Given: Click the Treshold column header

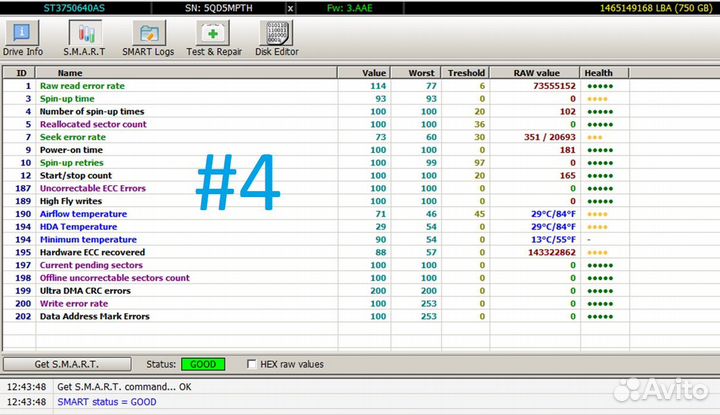Looking at the screenshot, I should coord(466,73).
